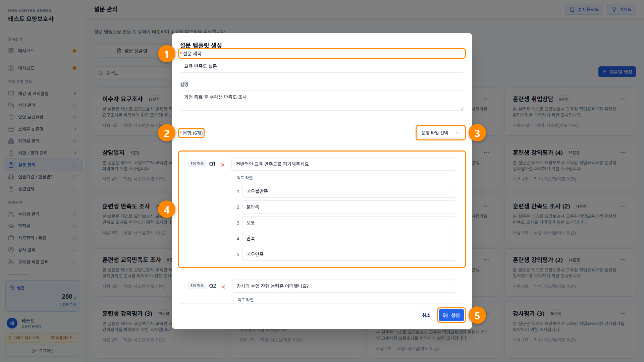Image resolution: width=644 pixels, height=362 pixels.
Task: Edit scale label 보통 field
Action: pyautogui.click(x=349, y=223)
